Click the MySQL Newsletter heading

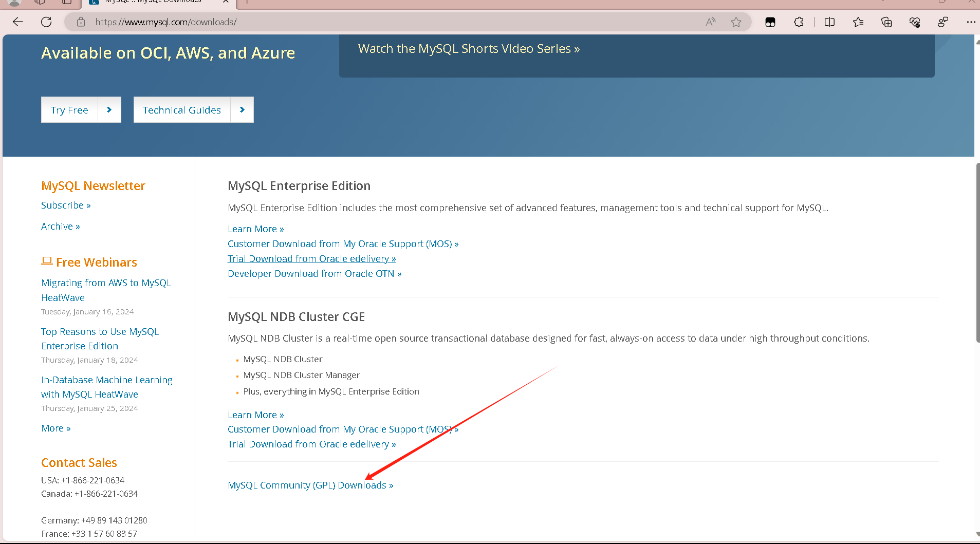[93, 185]
